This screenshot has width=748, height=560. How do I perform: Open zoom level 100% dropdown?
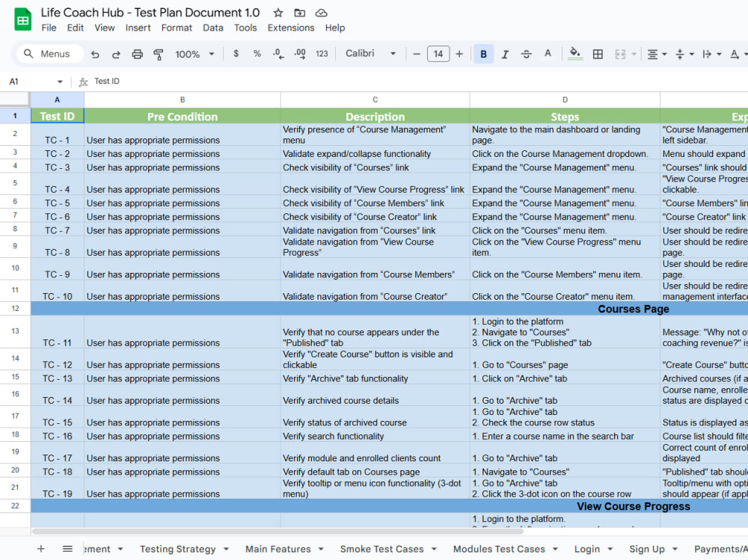[194, 55]
